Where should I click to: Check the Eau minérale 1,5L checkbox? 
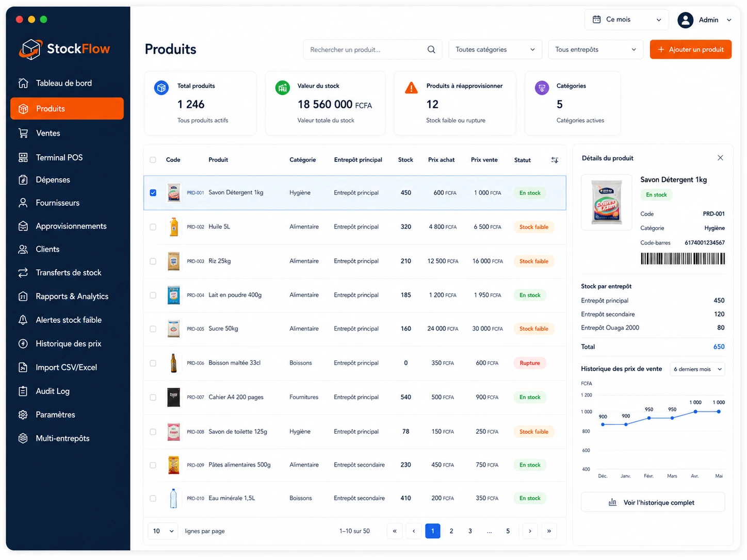click(153, 499)
